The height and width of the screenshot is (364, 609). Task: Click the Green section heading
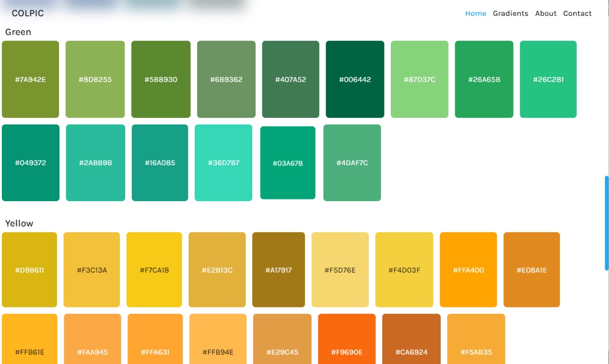pos(18,32)
